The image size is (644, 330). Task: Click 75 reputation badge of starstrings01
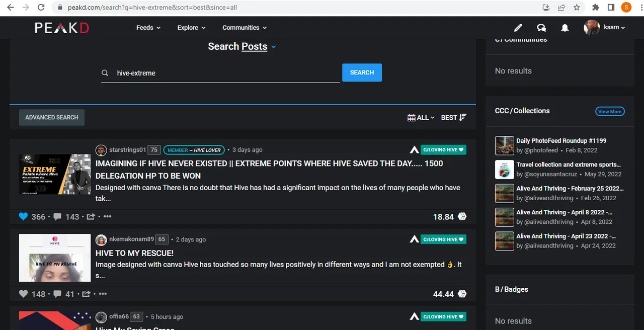pos(154,150)
